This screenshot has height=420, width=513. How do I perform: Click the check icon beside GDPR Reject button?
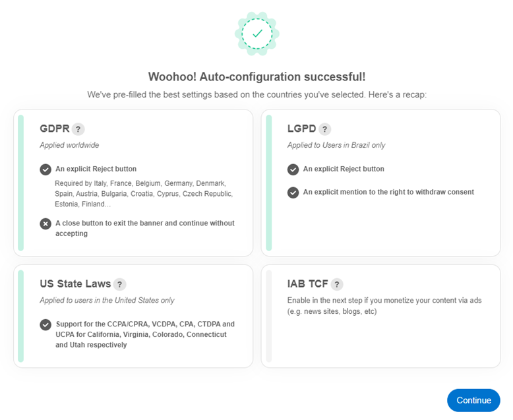click(x=45, y=169)
